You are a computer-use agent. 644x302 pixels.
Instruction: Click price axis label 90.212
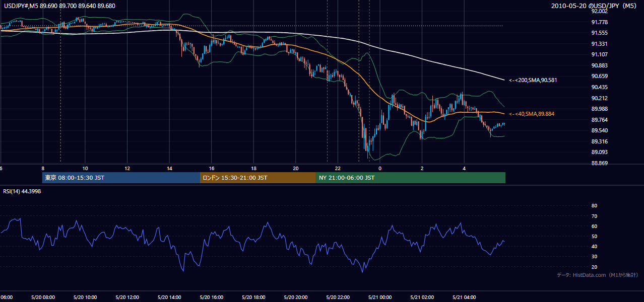click(x=599, y=98)
